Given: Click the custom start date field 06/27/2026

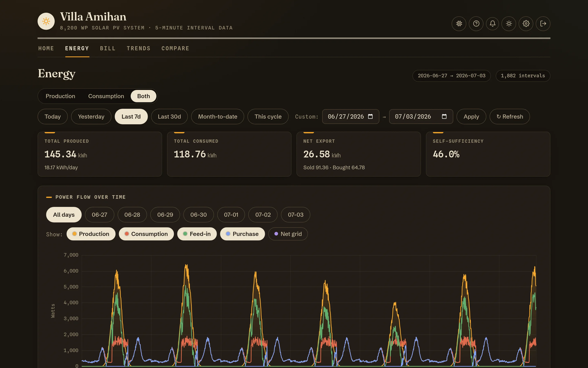Looking at the screenshot, I should coord(351,117).
